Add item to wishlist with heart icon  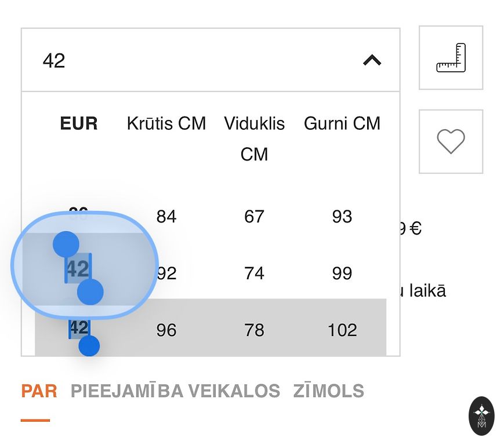pyautogui.click(x=451, y=141)
